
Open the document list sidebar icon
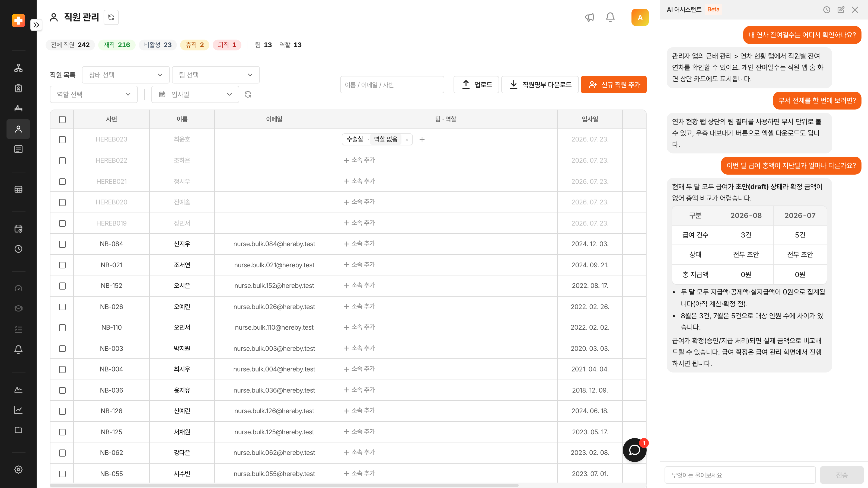click(18, 149)
